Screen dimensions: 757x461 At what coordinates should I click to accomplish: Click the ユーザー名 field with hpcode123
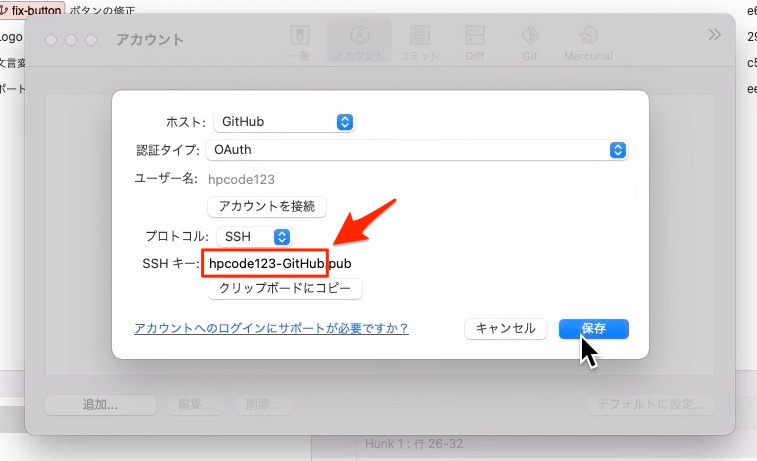tap(241, 179)
